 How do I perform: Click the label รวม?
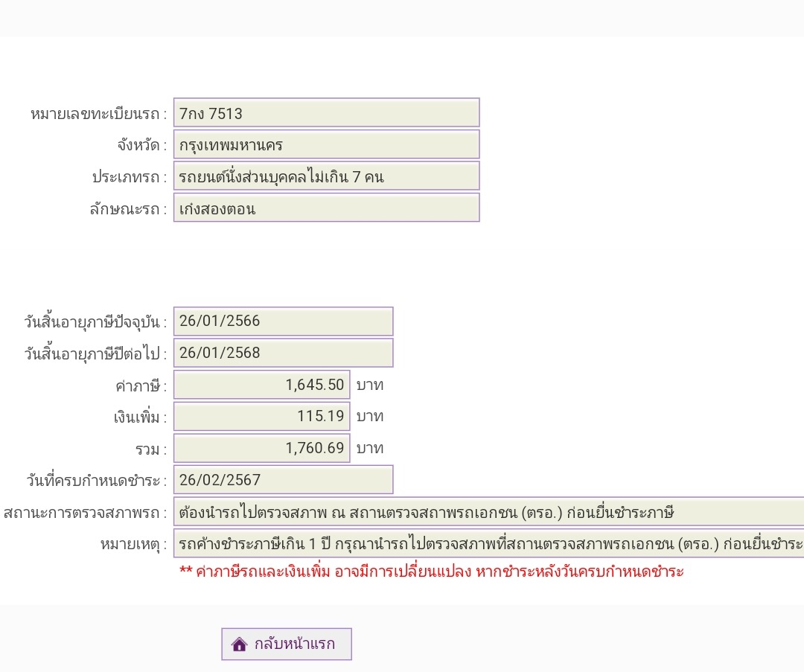(x=151, y=450)
